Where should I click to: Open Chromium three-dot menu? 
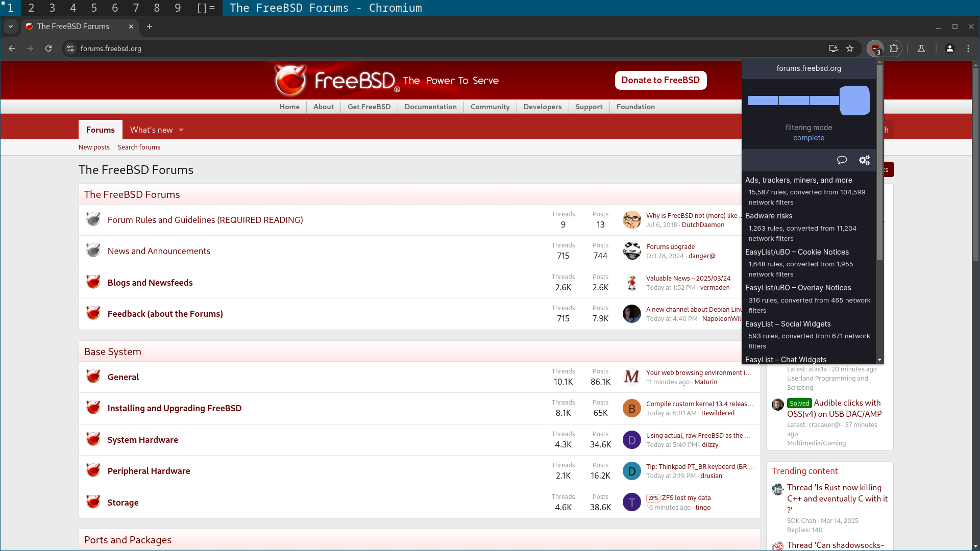(x=968, y=48)
